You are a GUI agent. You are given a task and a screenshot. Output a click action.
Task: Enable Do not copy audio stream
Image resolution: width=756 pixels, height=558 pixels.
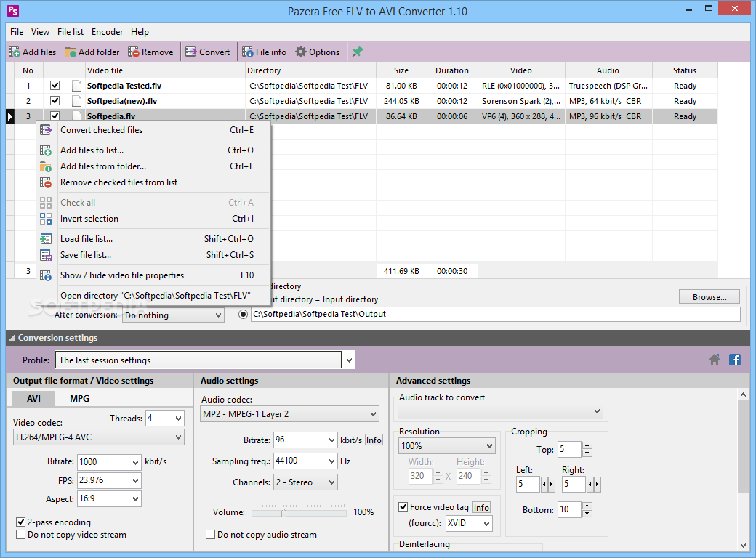pos(210,535)
